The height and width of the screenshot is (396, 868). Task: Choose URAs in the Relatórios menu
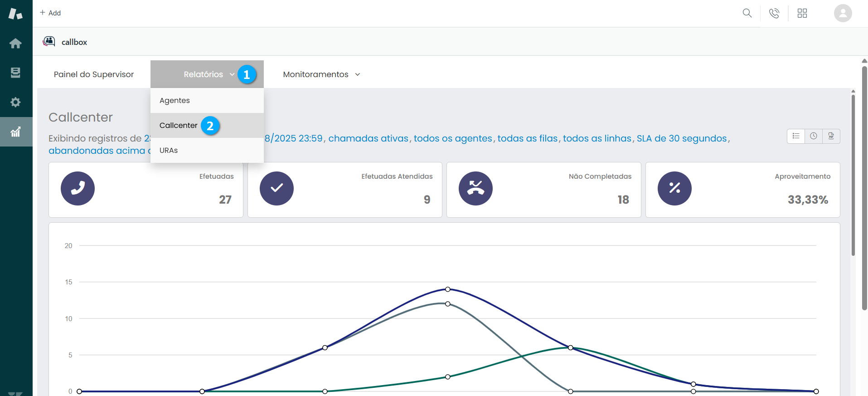tap(169, 151)
